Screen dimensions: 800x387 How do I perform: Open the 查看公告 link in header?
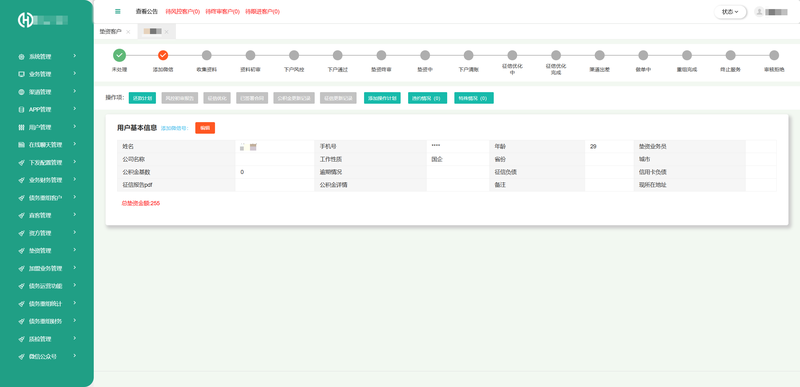pyautogui.click(x=147, y=11)
